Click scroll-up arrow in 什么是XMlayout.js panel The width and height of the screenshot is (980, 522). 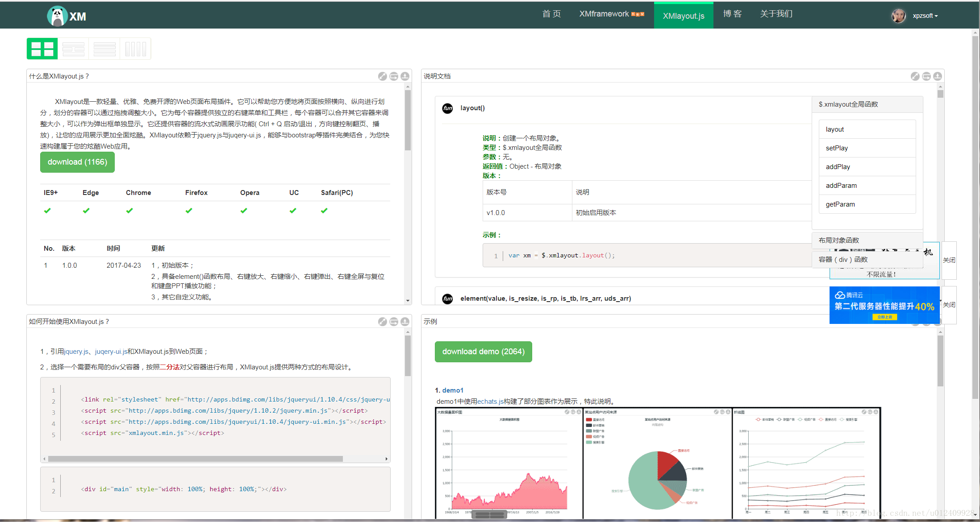coord(408,87)
